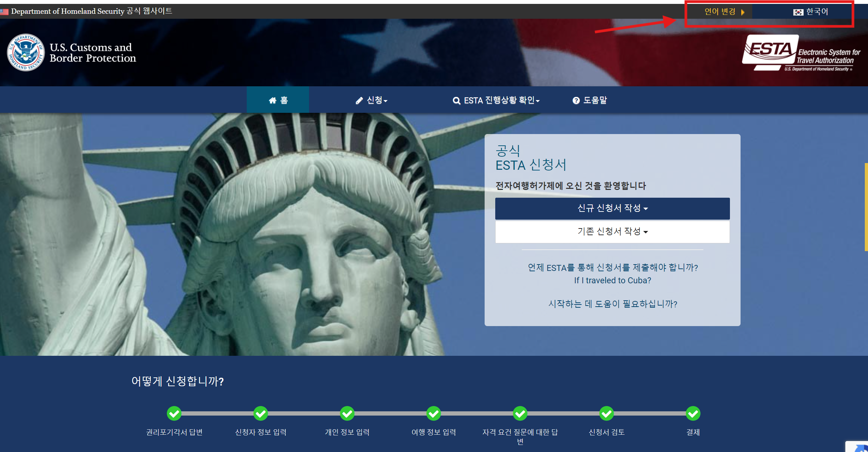Open the 'If I traveled to Cuba?' link

click(612, 280)
